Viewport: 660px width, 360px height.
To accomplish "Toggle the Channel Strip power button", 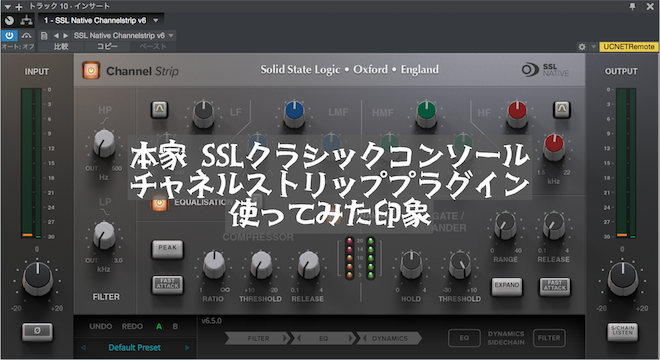I will click(x=91, y=70).
